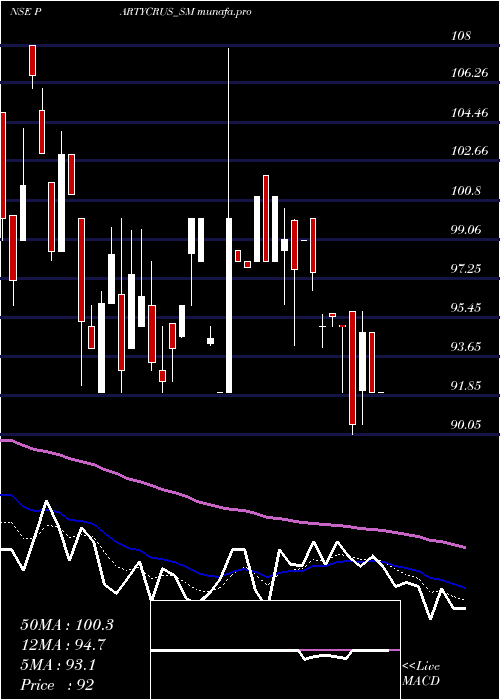This screenshot has height=700, width=500.
Task: Click inside the MACD indicator panel
Action: pyautogui.click(x=275, y=650)
